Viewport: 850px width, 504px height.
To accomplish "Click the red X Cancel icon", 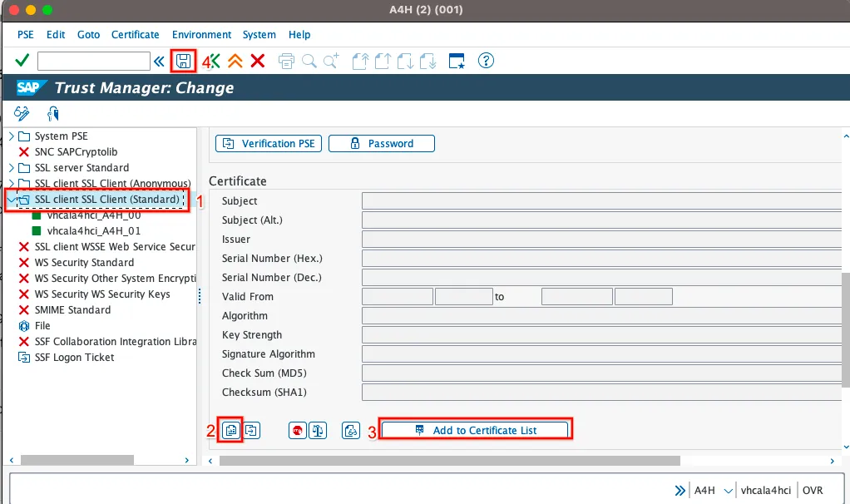I will (x=258, y=61).
